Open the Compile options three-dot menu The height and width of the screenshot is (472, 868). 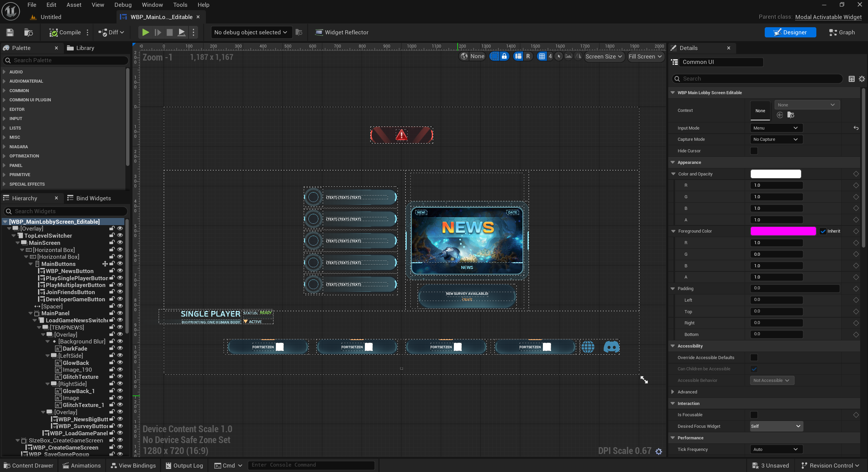click(88, 32)
